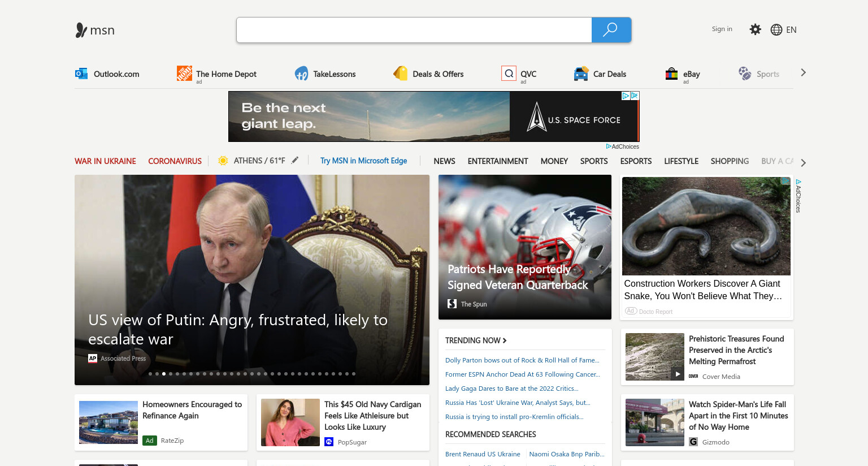The height and width of the screenshot is (466, 868).
Task: Show more news categories with the nav arrow
Action: (803, 163)
